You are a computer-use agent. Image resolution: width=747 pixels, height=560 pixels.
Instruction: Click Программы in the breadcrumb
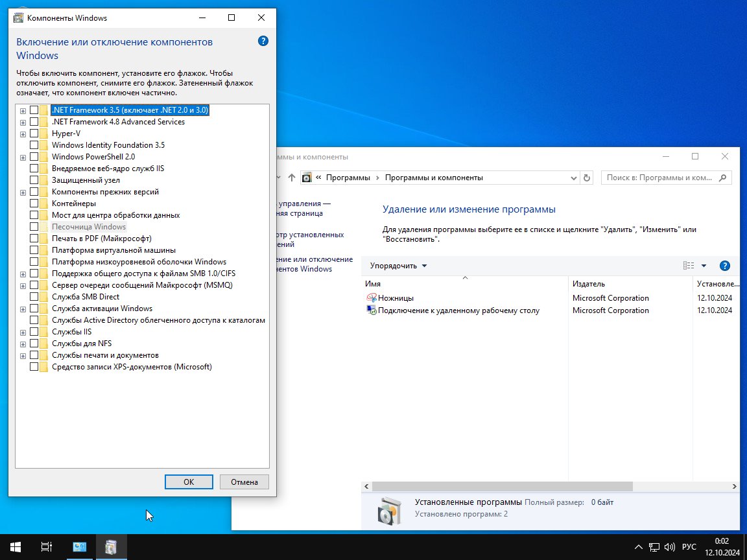pyautogui.click(x=348, y=178)
